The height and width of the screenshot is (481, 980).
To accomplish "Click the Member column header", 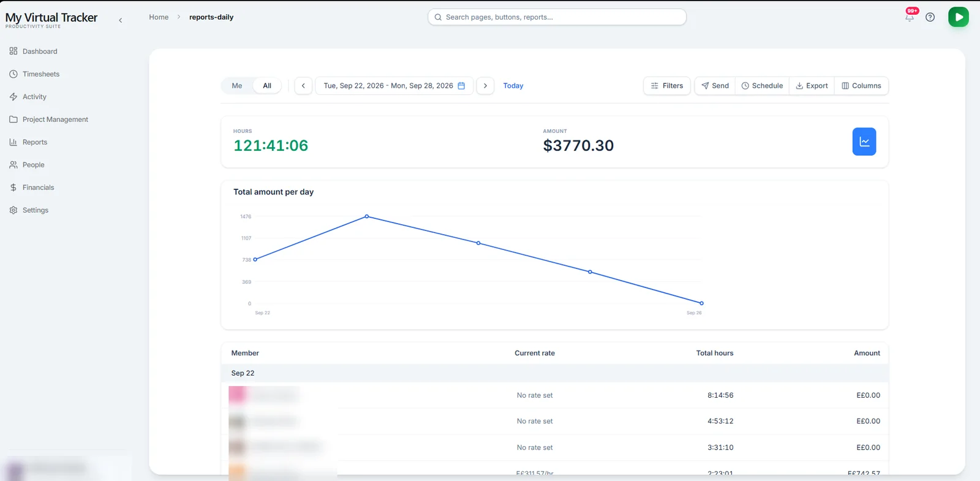I will click(x=245, y=353).
